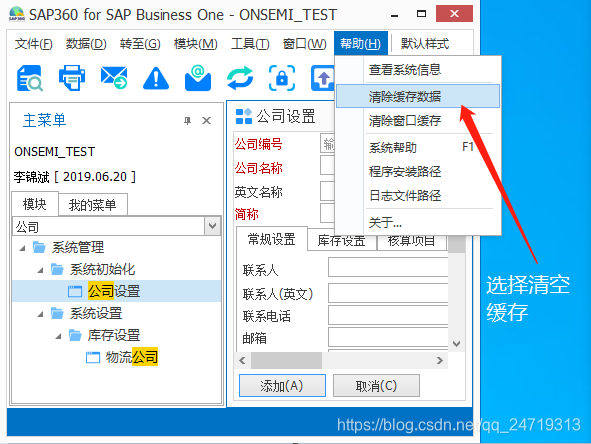The image size is (591, 444).
Task: Click the 联系电话 input field
Action: pyautogui.click(x=388, y=315)
